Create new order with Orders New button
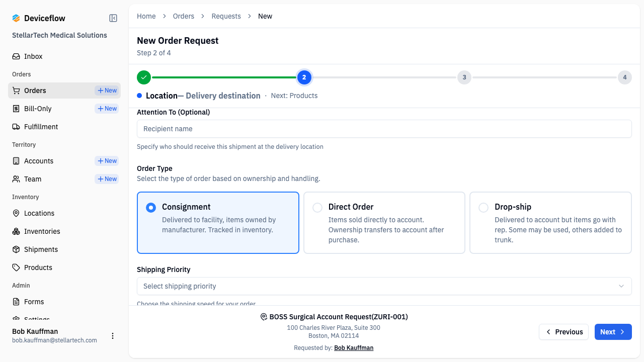Image resolution: width=644 pixels, height=362 pixels. (107, 90)
